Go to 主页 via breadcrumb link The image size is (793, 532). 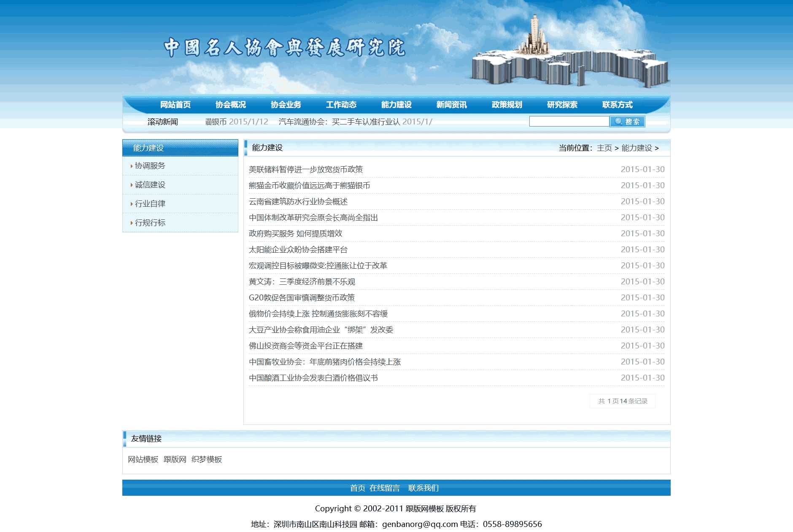(604, 148)
